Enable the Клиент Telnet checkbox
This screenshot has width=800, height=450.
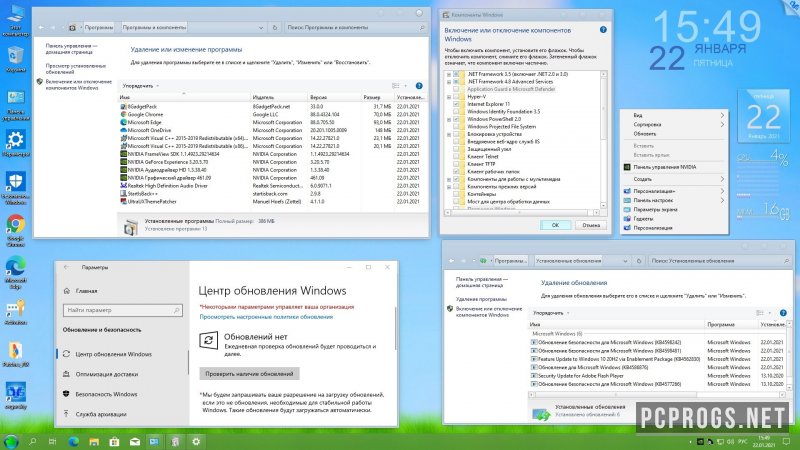[457, 157]
